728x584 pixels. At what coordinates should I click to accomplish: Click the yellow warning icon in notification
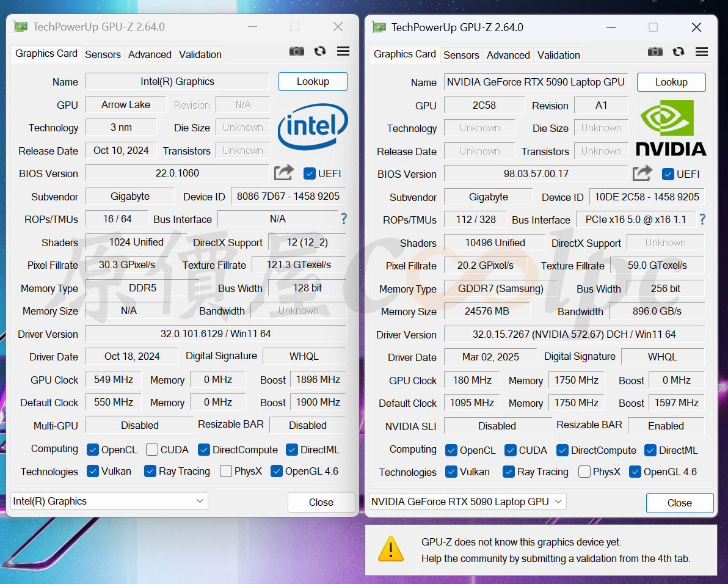391,549
